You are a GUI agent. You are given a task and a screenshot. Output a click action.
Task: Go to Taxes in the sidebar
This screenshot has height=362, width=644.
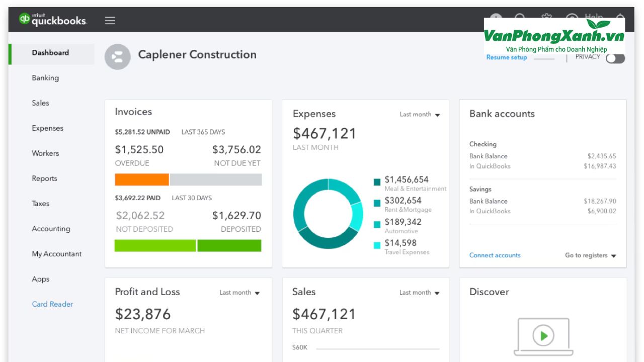[x=41, y=204]
